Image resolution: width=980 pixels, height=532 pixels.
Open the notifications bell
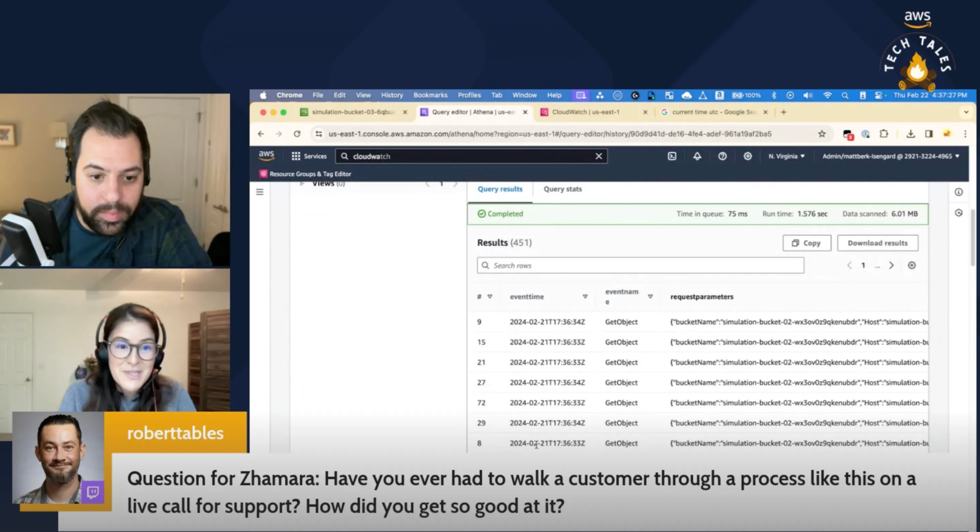pos(697,156)
